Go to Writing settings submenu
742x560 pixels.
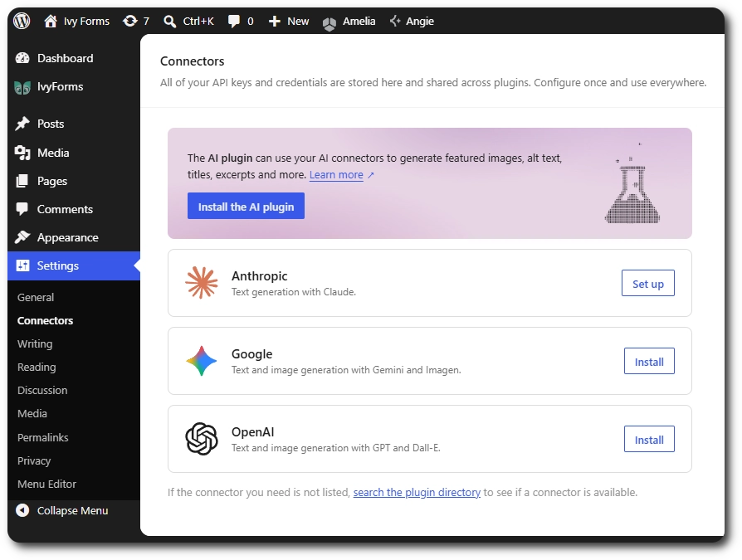(35, 343)
